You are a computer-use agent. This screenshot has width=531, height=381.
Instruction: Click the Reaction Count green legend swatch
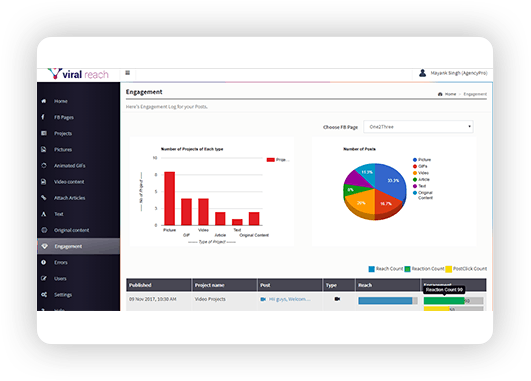(407, 269)
